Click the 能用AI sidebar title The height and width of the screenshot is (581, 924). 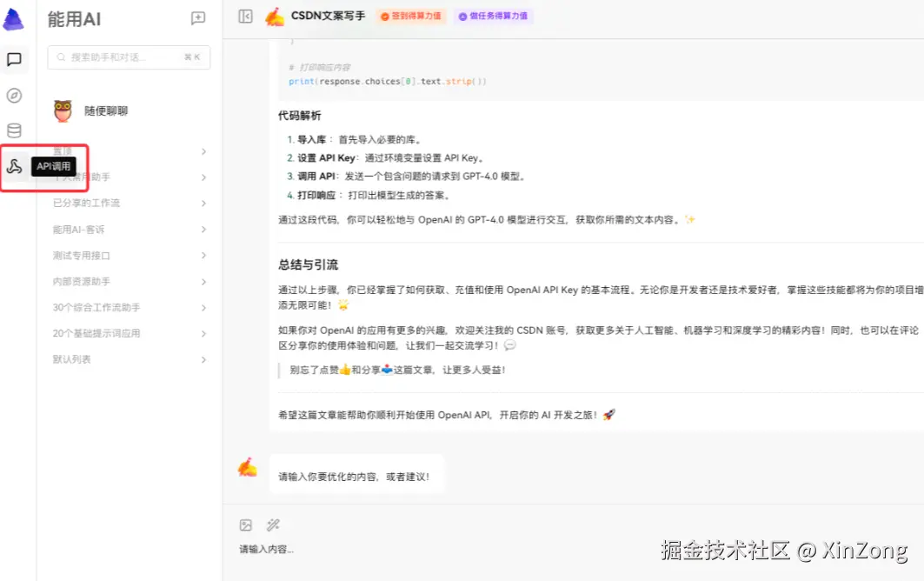pyautogui.click(x=74, y=19)
